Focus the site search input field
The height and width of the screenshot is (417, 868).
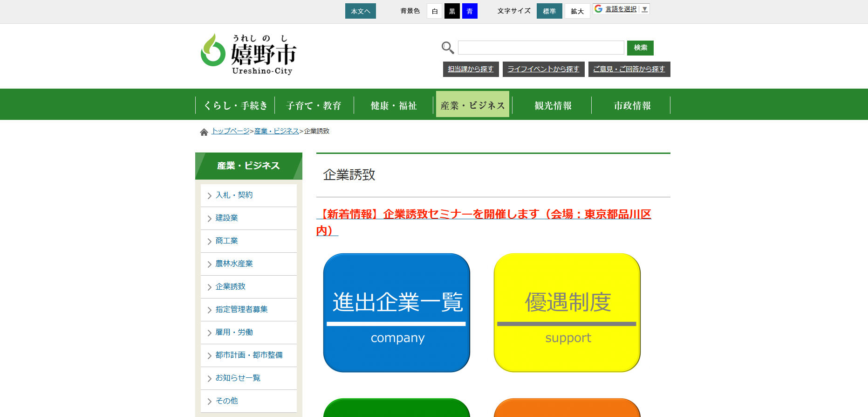(541, 48)
